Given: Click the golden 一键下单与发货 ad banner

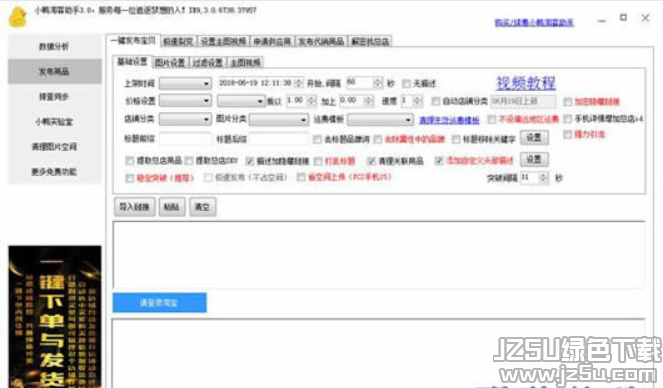Looking at the screenshot, I should pos(55,317).
